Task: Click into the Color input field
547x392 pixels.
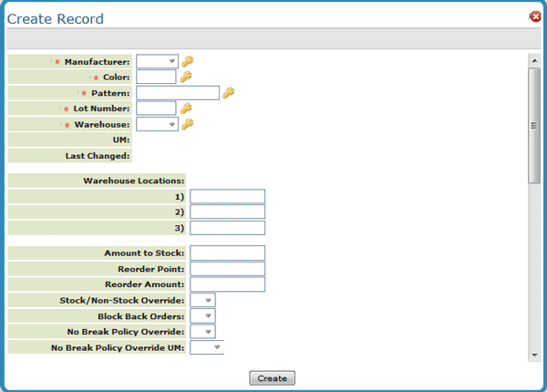Action: [x=156, y=77]
